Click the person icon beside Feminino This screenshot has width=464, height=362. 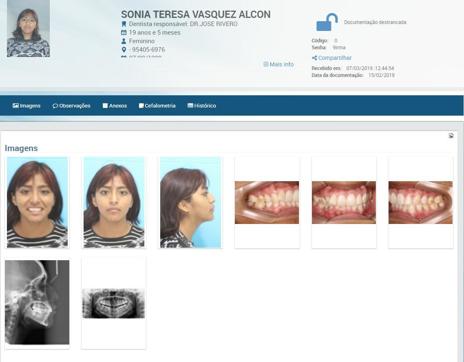click(124, 41)
